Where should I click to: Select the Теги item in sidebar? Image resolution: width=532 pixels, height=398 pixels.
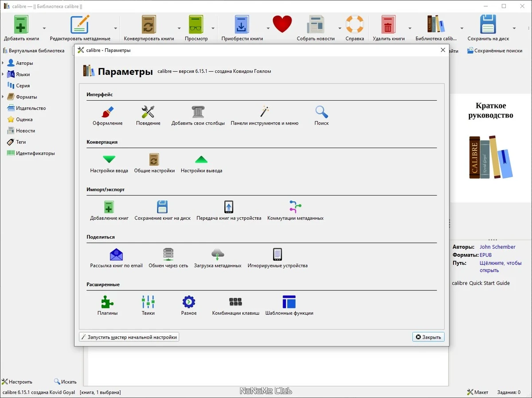point(21,142)
